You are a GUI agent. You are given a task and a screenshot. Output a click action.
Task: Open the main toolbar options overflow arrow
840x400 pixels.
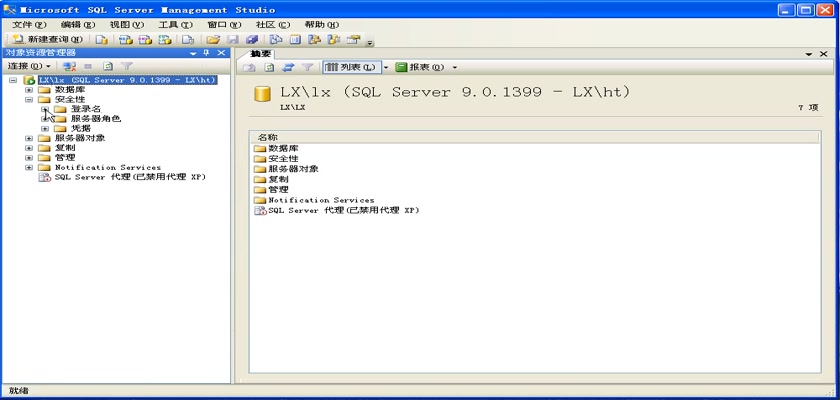pos(370,42)
